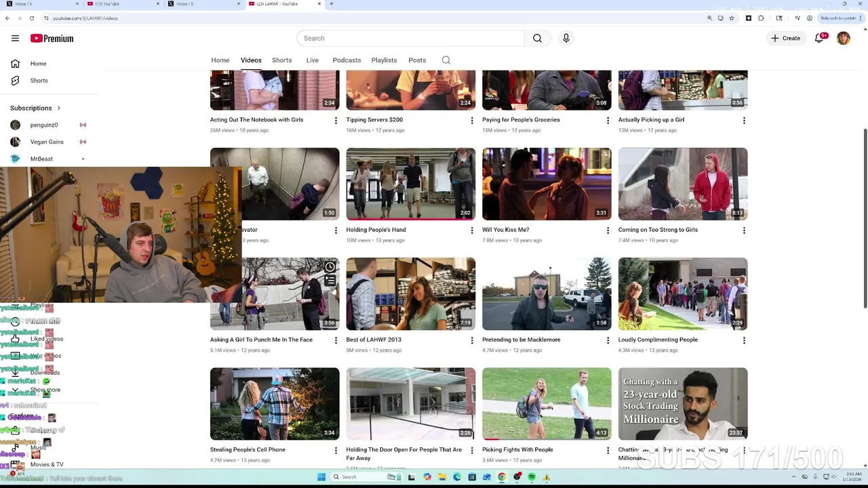Open video title Tipping Servers $200
The width and height of the screenshot is (868, 488).
(374, 120)
